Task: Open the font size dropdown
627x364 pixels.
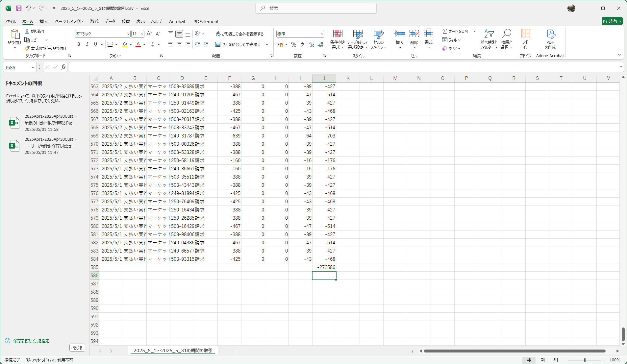Action: pyautogui.click(x=142, y=34)
